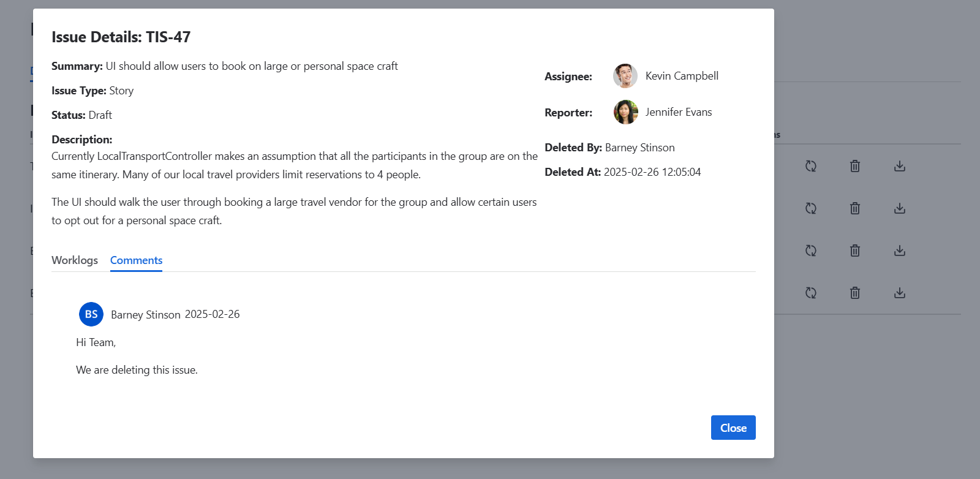Click the restore icon in the first row
The height and width of the screenshot is (479, 980).
811,166
